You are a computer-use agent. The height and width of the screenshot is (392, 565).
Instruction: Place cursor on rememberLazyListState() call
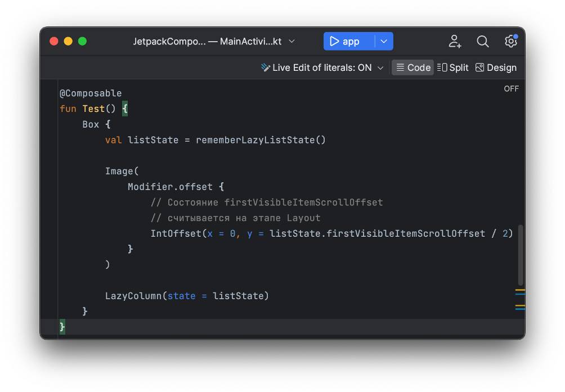coord(261,140)
